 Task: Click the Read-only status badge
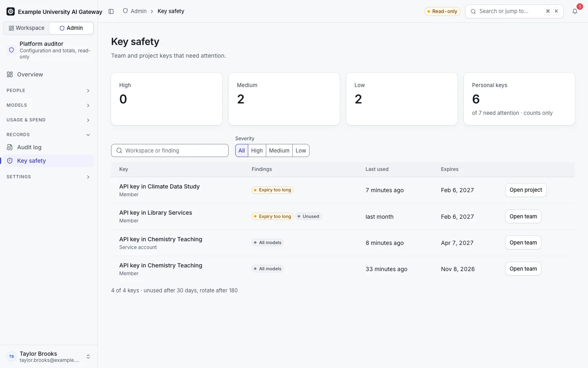tap(442, 11)
